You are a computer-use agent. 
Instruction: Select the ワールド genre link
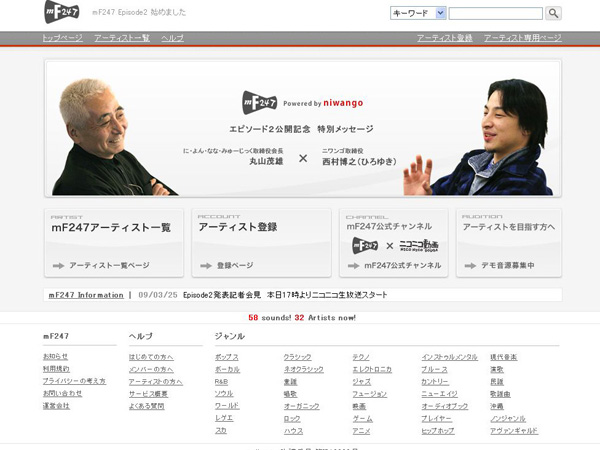(227, 406)
